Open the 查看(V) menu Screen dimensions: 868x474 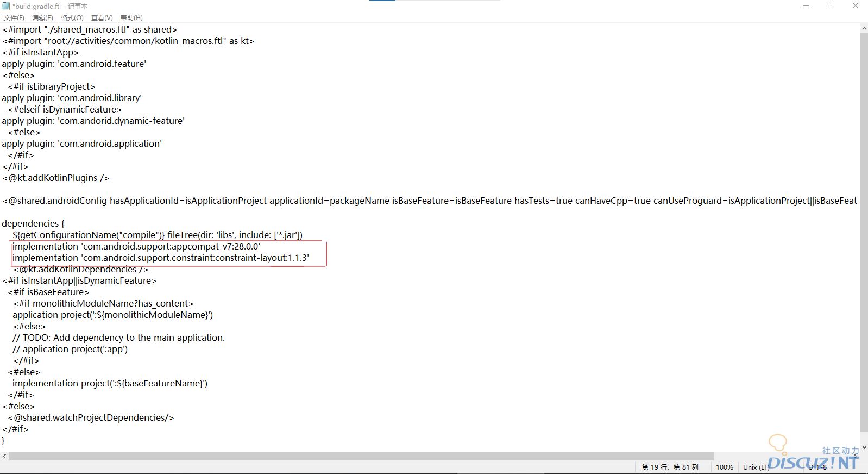pyautogui.click(x=102, y=18)
